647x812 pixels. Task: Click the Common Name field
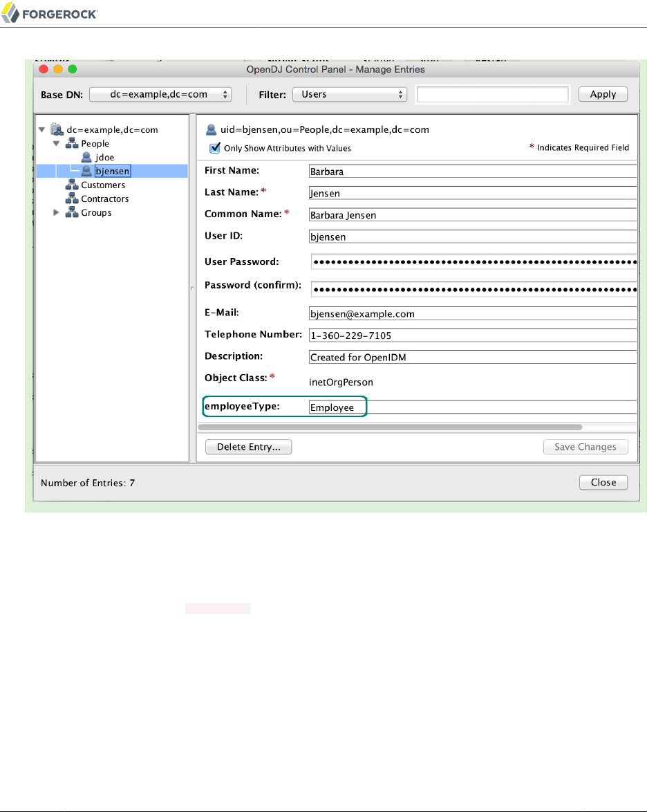473,215
